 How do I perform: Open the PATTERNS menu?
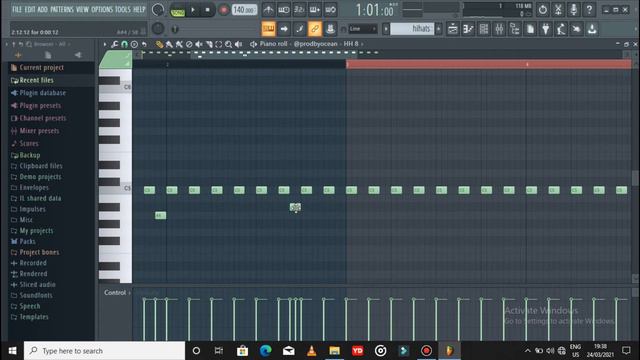coord(62,9)
